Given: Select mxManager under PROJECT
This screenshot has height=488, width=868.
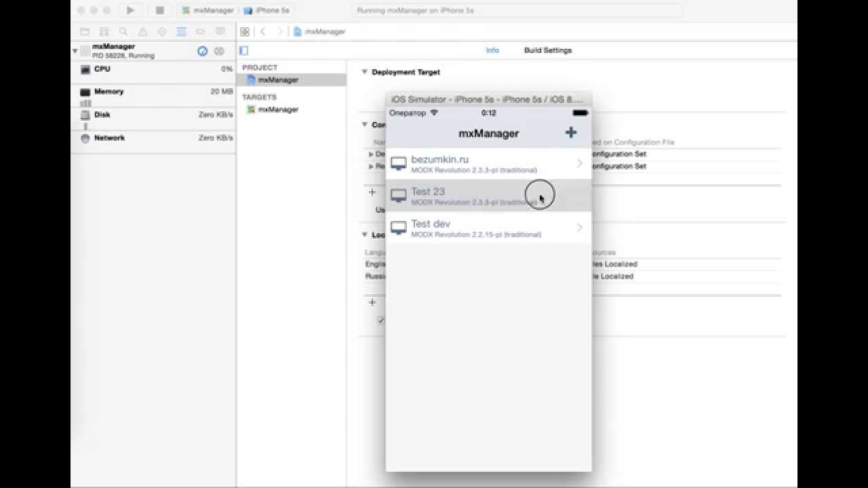Looking at the screenshot, I should coord(292,80).
